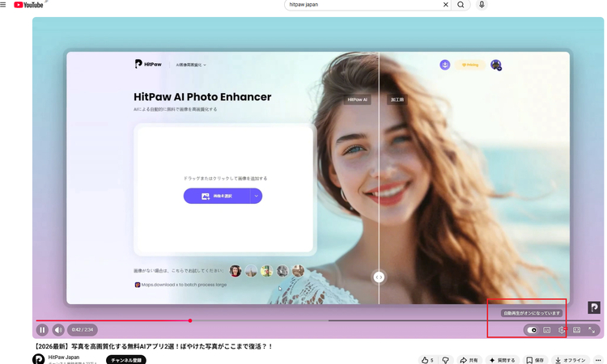
Task: Open the player settings gear
Action: 562,330
